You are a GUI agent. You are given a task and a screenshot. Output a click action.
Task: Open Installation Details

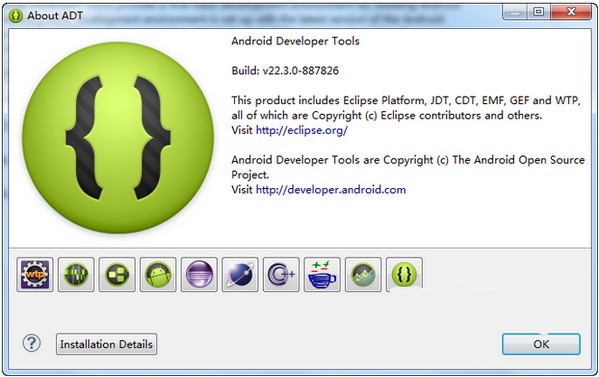106,344
